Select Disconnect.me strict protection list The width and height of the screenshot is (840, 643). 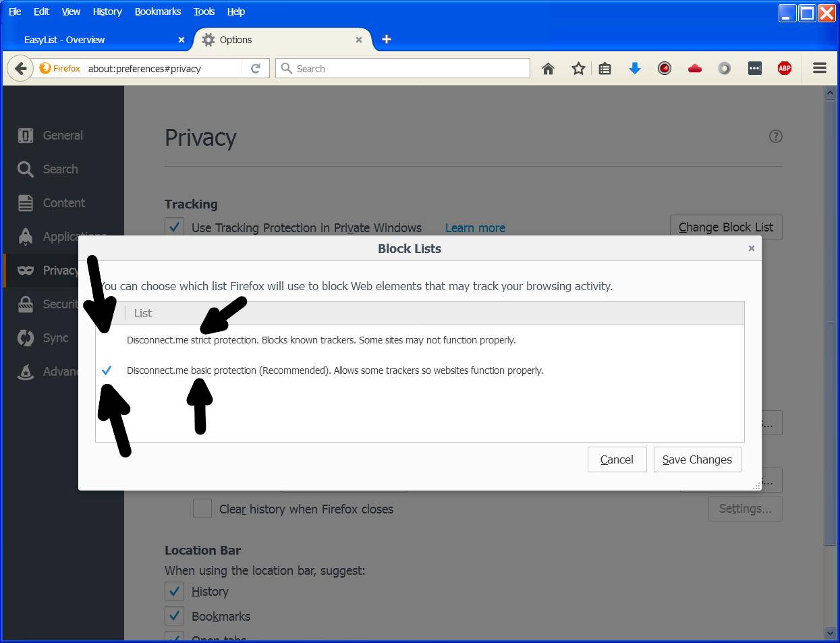tap(320, 340)
